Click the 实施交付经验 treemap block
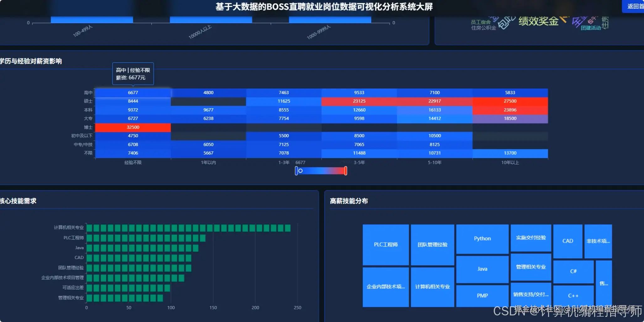Screen dimensions: 644x322 tap(531, 238)
